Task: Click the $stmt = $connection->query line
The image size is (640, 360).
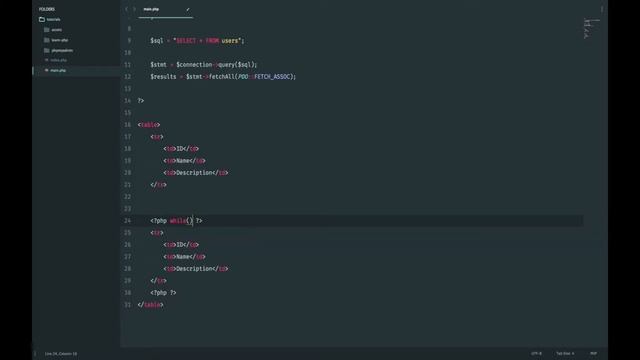Action: pos(204,64)
